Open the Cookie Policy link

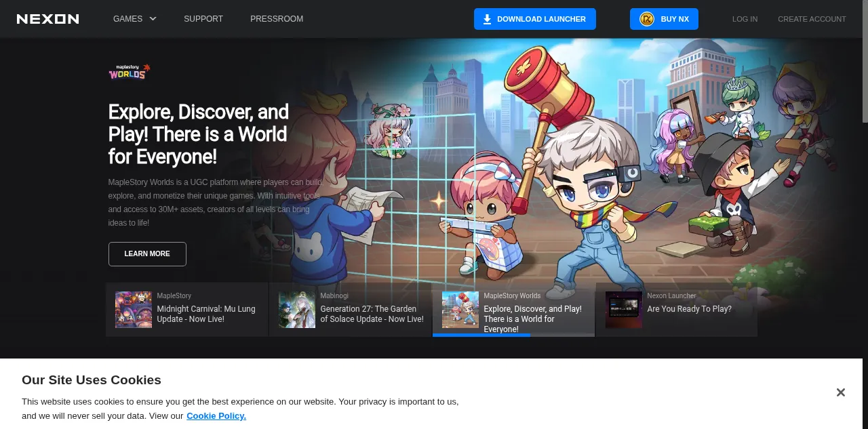216,415
